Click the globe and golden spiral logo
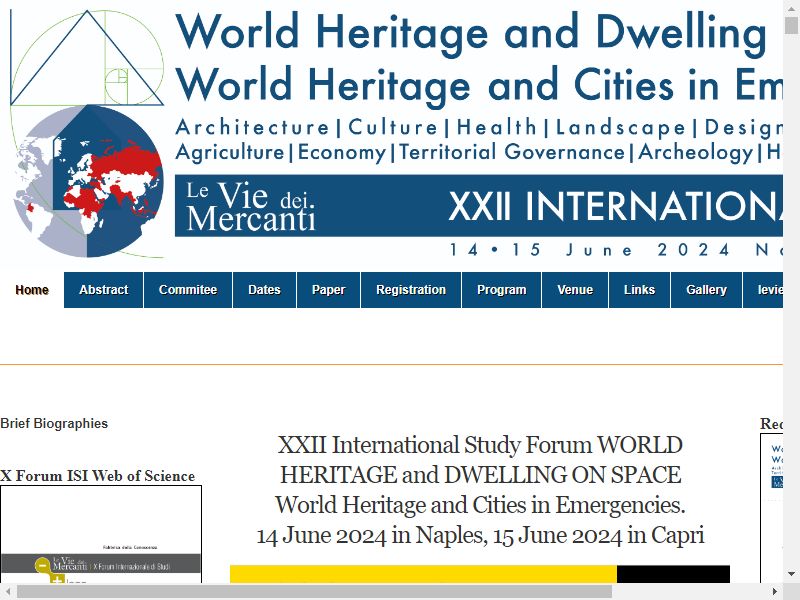The height and width of the screenshot is (600, 800). 87,134
